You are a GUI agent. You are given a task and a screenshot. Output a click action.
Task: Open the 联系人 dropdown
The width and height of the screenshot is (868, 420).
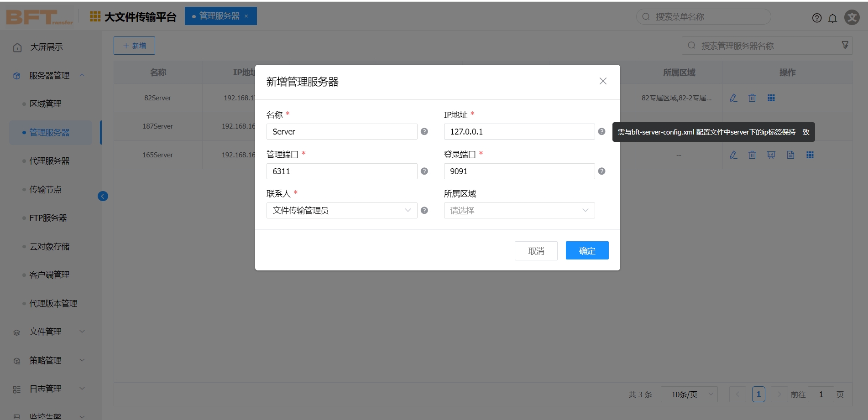coord(341,210)
